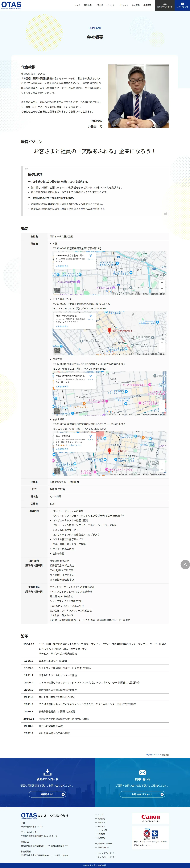Click route icon on 仙台営業所 map
Screen dimensions: 190x868
(90, 437)
